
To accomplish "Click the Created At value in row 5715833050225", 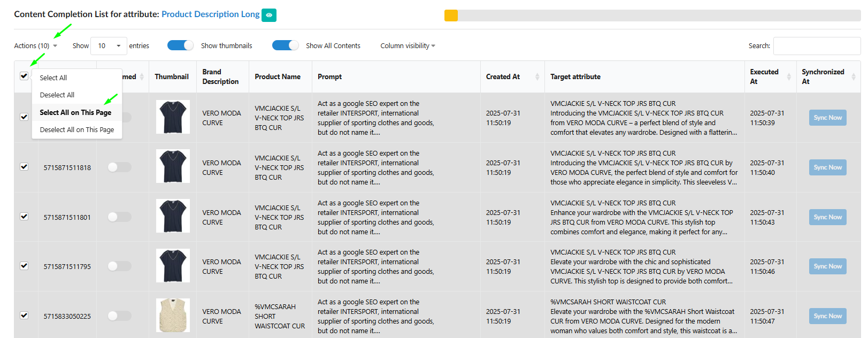I will pos(503,317).
